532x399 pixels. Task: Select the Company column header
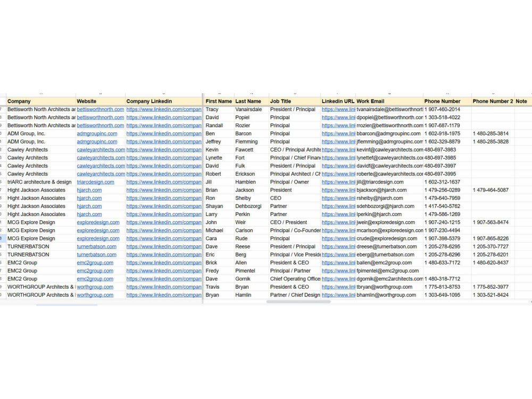pos(41,101)
